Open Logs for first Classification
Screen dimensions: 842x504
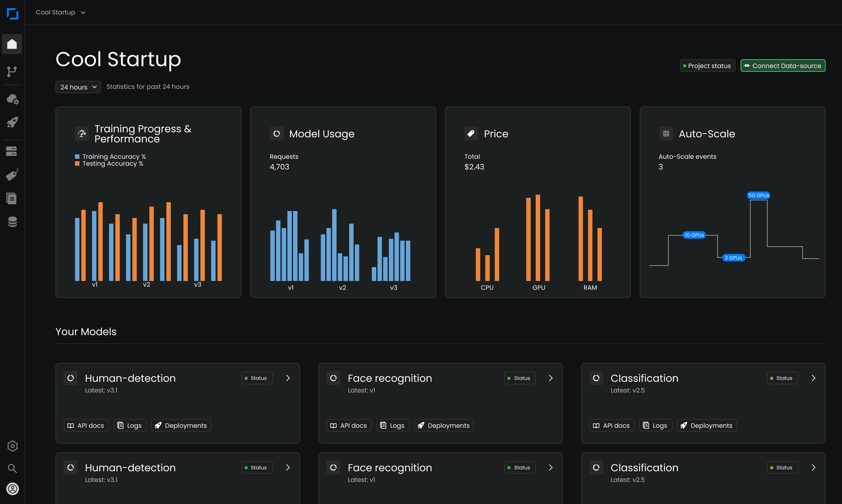pos(656,426)
